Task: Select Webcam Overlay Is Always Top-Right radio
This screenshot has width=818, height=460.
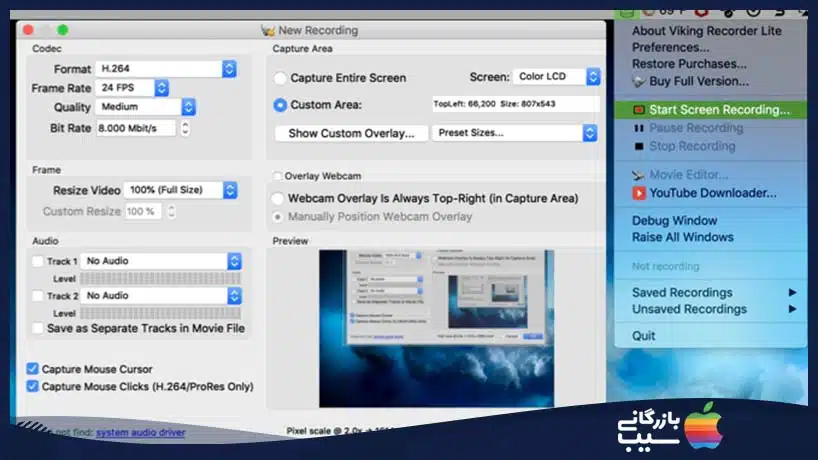Action: pos(278,198)
